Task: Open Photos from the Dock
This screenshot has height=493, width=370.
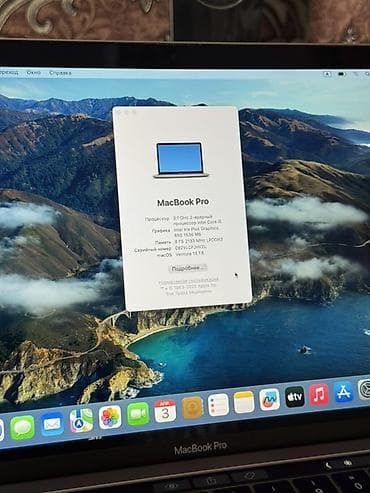Action: pos(110,417)
